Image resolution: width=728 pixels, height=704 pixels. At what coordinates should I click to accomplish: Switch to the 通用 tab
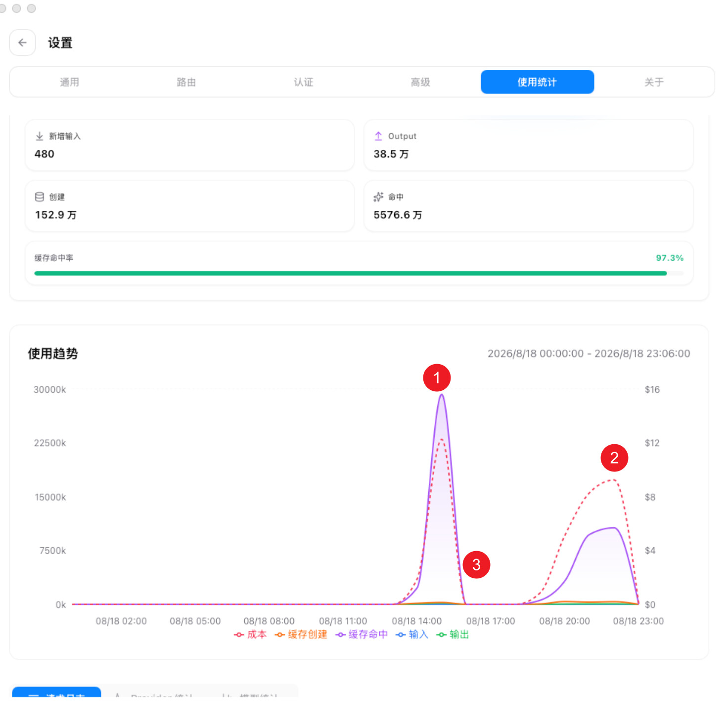coord(69,82)
